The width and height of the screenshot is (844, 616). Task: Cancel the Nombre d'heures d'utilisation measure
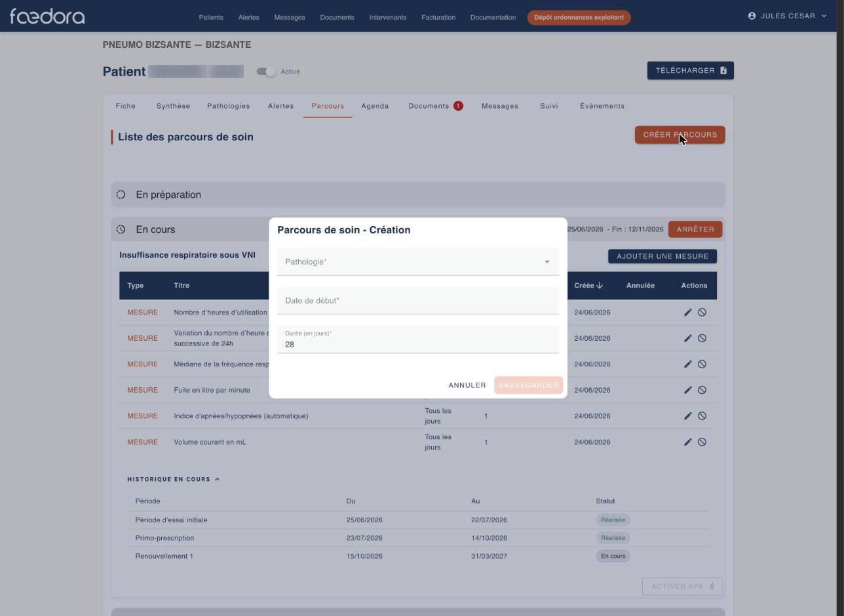click(702, 313)
